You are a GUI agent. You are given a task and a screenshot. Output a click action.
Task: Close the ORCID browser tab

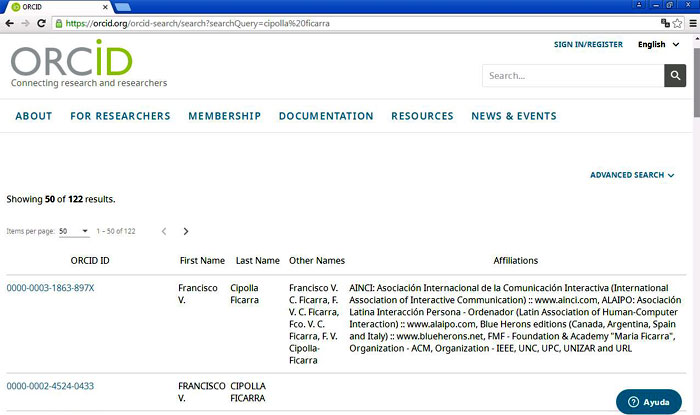[x=105, y=7]
